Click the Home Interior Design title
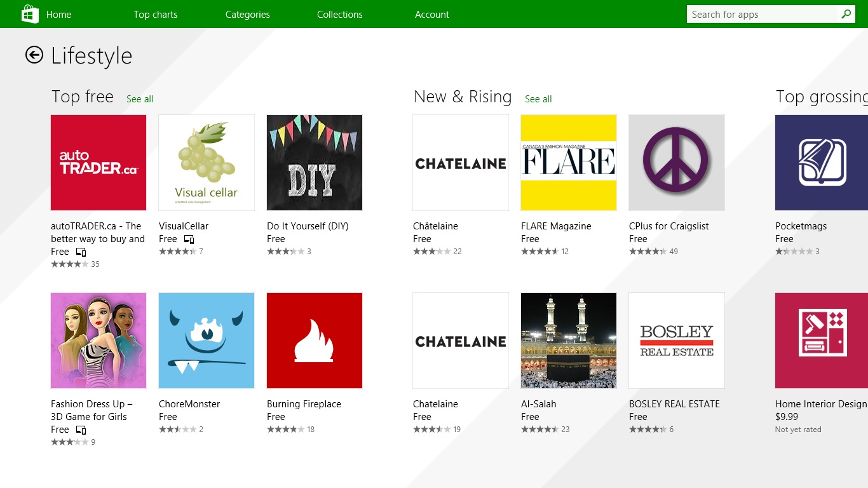The width and height of the screenshot is (868, 488). point(821,404)
